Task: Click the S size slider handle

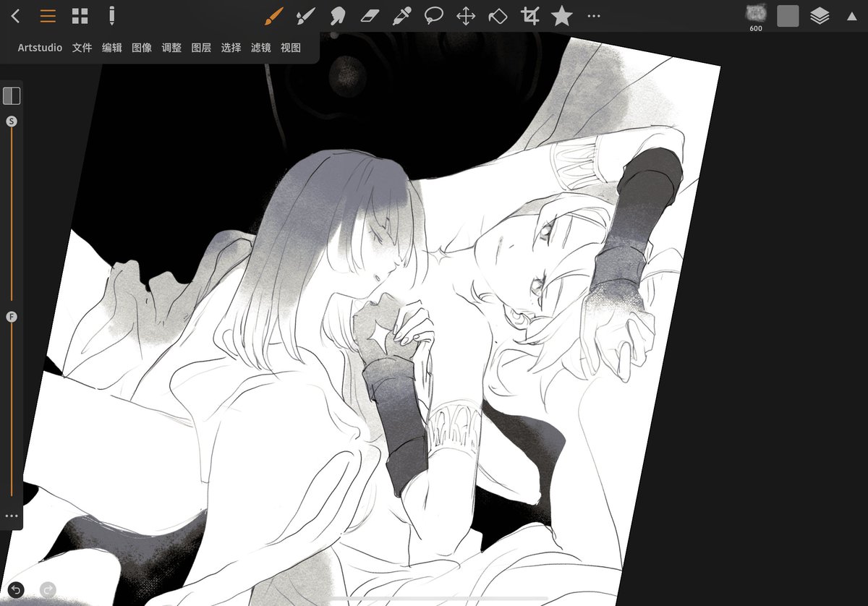Action: pyautogui.click(x=12, y=121)
